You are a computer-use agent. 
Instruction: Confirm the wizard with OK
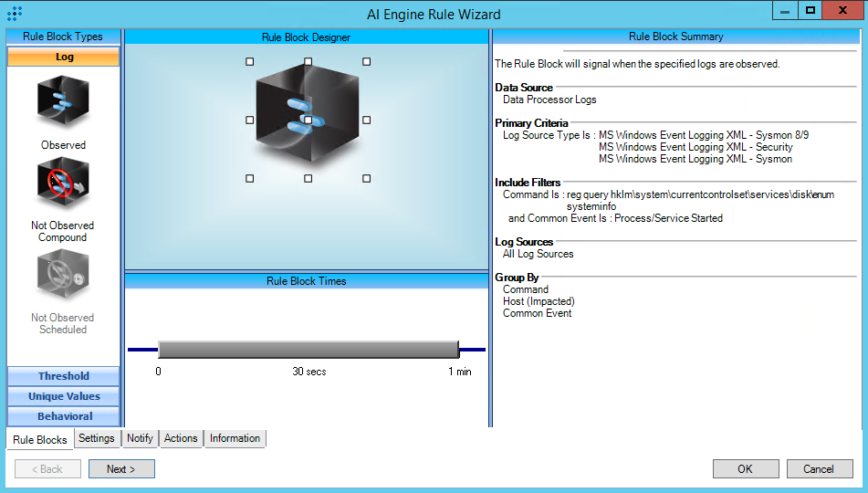point(745,468)
